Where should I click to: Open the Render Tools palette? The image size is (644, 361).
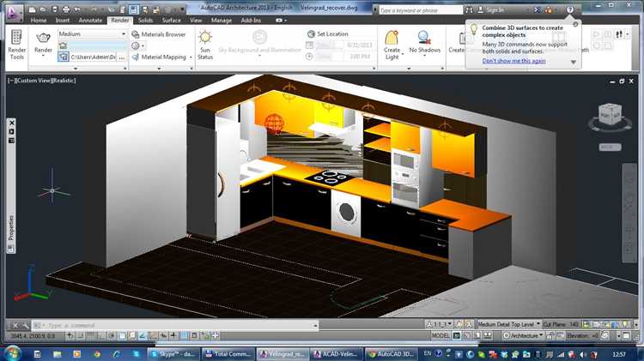16,45
